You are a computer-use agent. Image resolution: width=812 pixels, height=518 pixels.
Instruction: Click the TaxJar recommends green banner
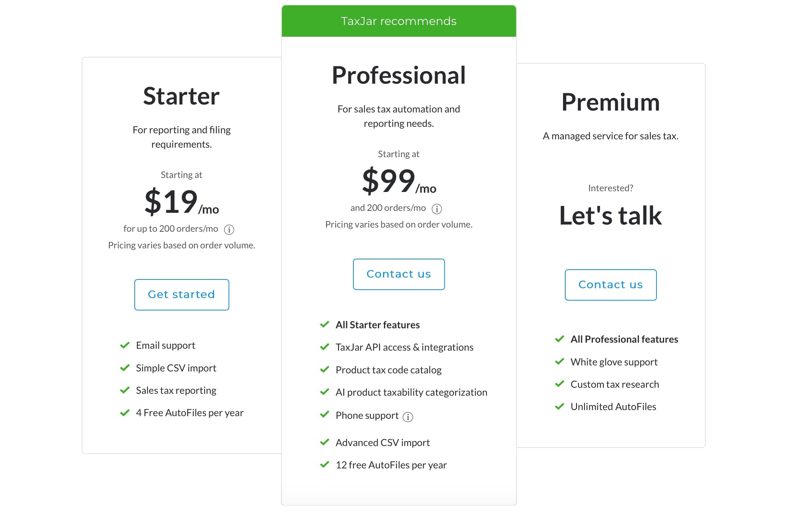click(399, 21)
